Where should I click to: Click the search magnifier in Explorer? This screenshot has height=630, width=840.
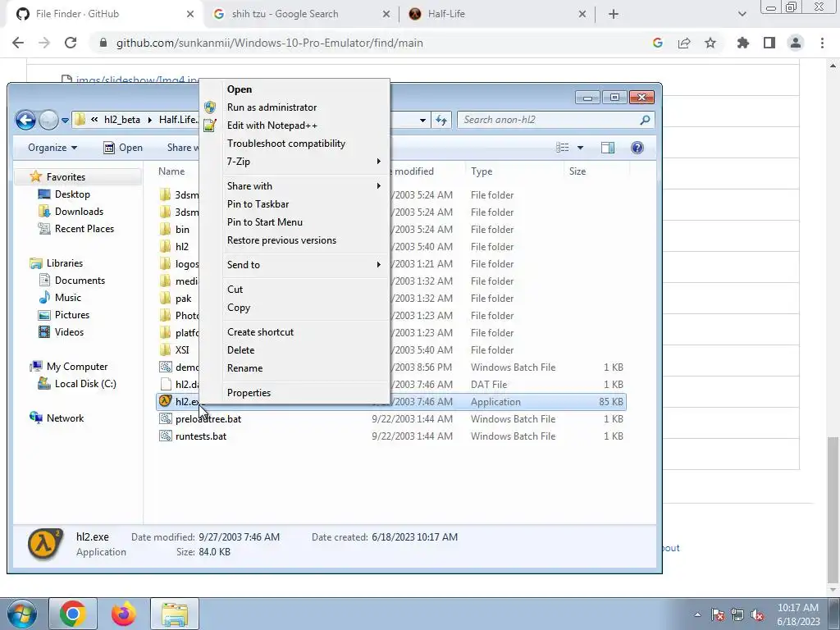pyautogui.click(x=645, y=120)
